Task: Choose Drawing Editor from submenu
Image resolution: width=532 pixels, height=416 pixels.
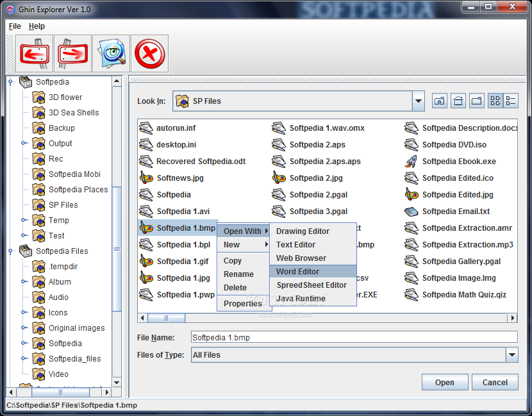Action: (x=313, y=231)
